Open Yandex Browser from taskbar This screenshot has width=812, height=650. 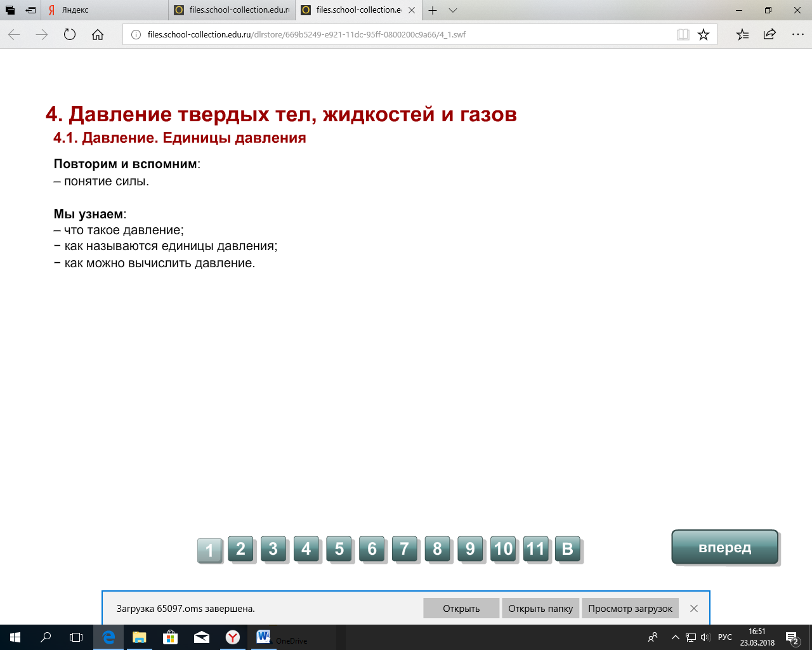233,637
